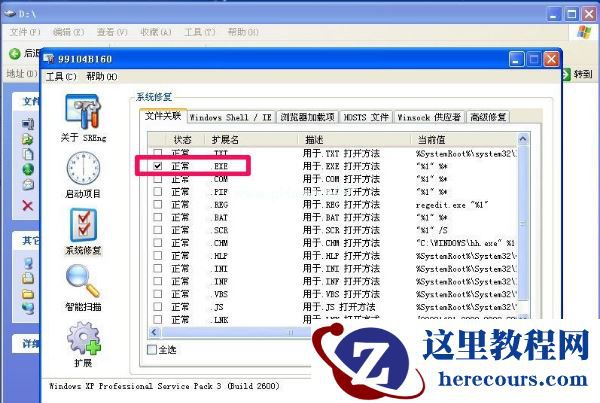Check the .INI row checkbox

pos(158,268)
